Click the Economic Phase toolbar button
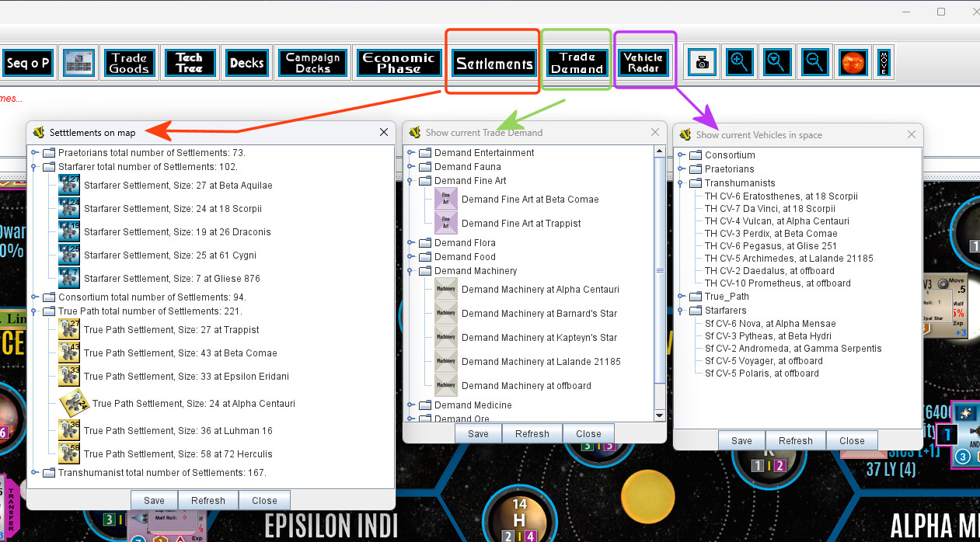This screenshot has width=980, height=542. pos(399,63)
